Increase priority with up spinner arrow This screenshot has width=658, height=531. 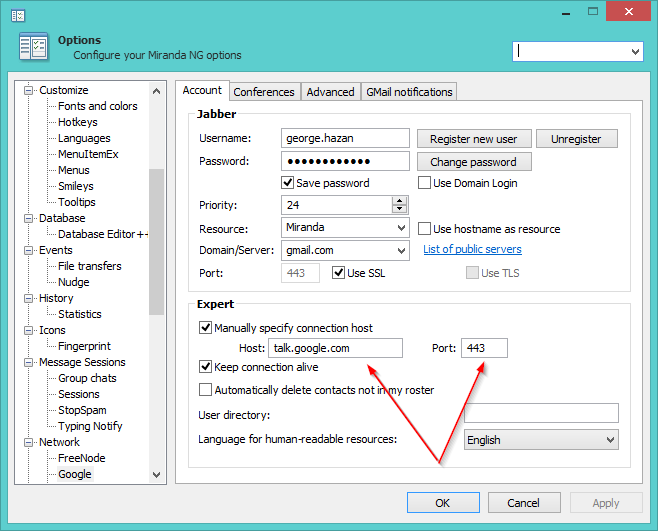click(400, 200)
